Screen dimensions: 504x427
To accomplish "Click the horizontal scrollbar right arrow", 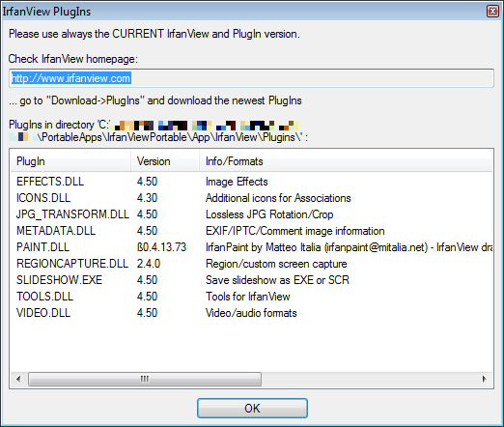I will (485, 379).
